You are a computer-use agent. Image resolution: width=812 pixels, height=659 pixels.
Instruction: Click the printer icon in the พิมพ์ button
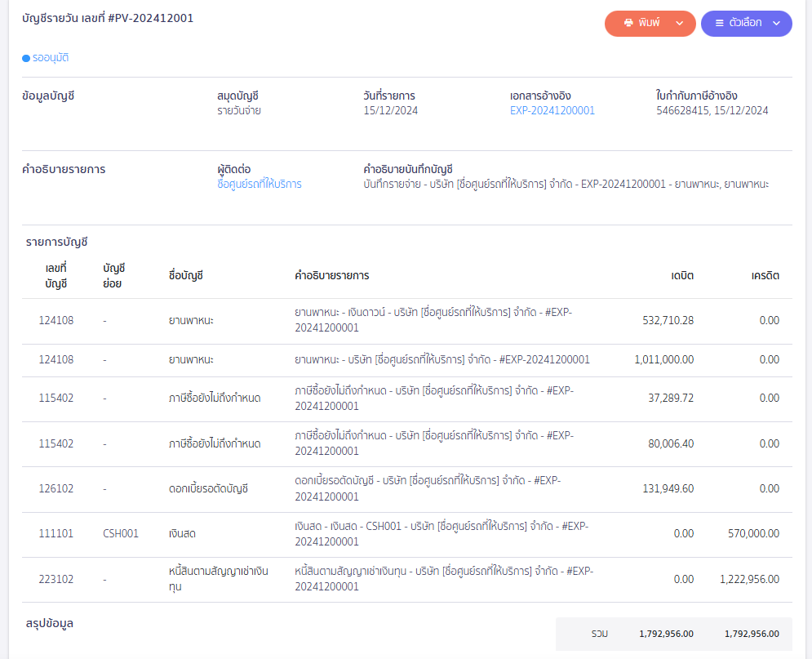[628, 23]
